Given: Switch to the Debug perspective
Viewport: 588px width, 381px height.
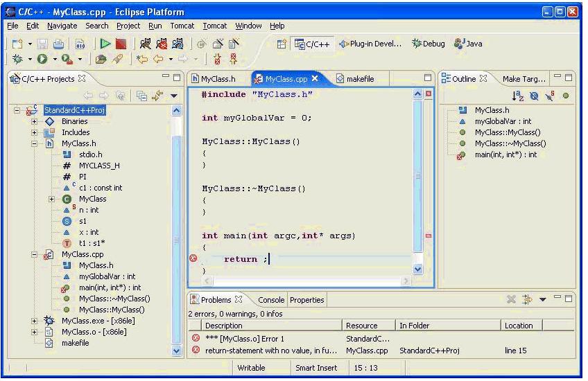Looking at the screenshot, I should [429, 44].
